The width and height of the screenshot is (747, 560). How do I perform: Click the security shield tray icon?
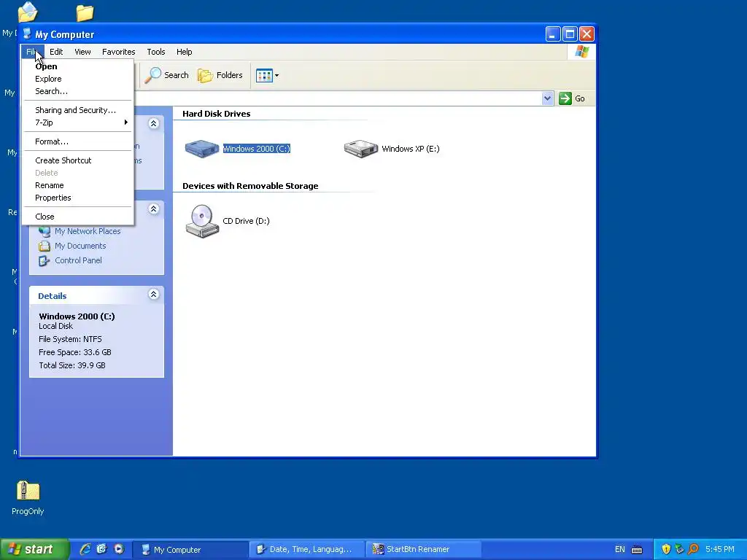tap(666, 550)
